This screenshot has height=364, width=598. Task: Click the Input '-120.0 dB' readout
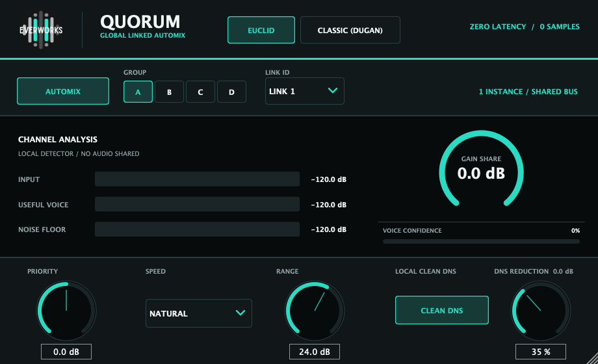[x=329, y=179]
